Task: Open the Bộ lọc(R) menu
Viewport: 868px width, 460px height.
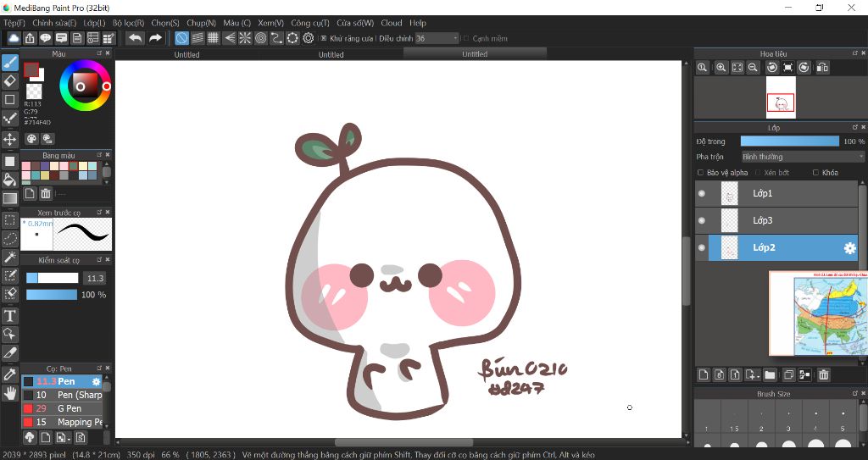Action: (x=129, y=23)
